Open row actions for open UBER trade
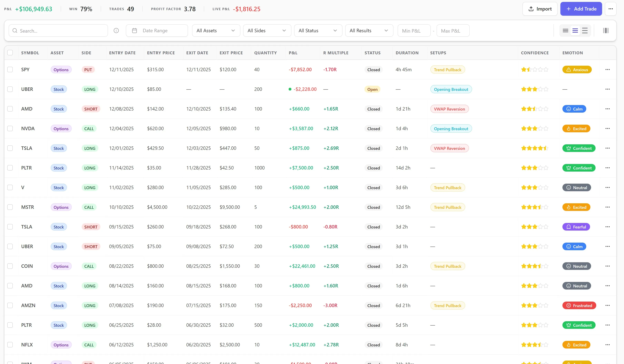Screen dimensions: 624x364 coord(607,89)
